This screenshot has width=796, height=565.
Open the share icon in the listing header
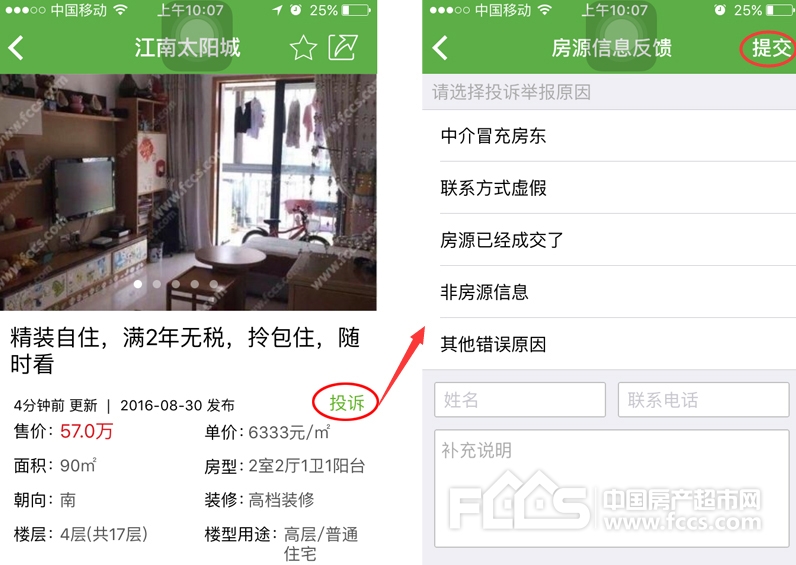pyautogui.click(x=344, y=47)
